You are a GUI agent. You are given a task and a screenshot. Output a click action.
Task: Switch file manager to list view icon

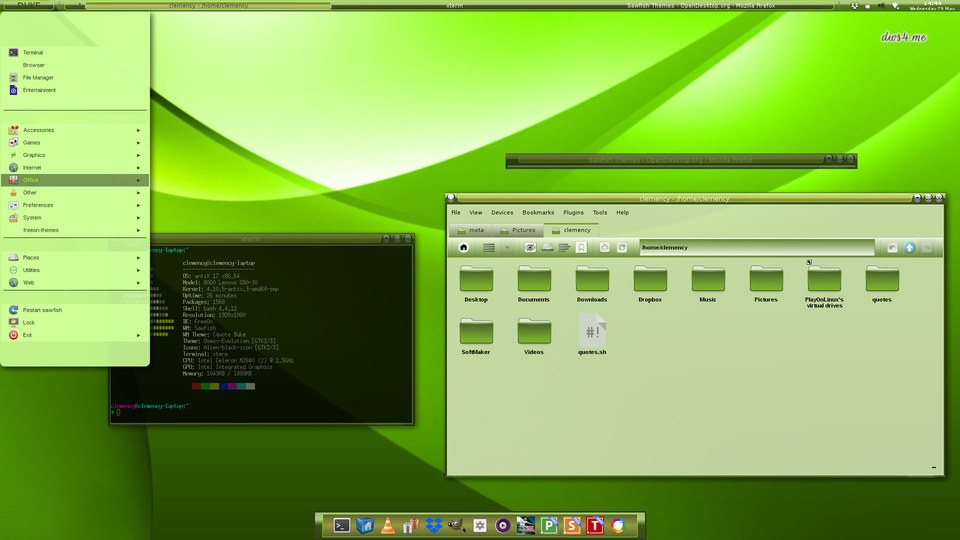(x=489, y=247)
